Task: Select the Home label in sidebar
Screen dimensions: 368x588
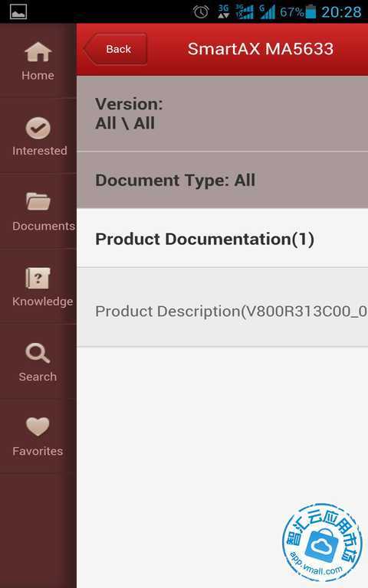Action: click(38, 75)
